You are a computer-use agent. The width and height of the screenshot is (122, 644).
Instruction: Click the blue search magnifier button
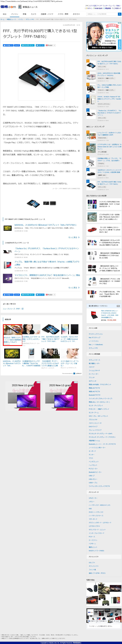[x=120, y=14]
